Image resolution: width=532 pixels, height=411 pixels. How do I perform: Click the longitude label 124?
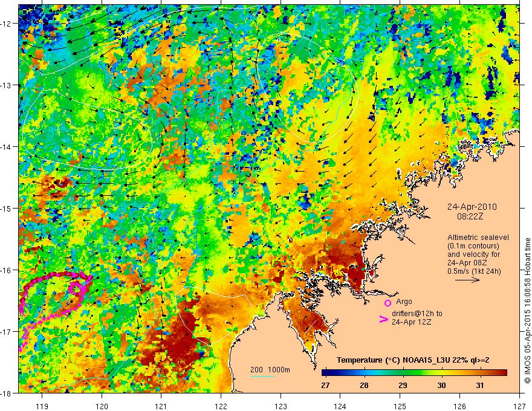click(x=340, y=406)
